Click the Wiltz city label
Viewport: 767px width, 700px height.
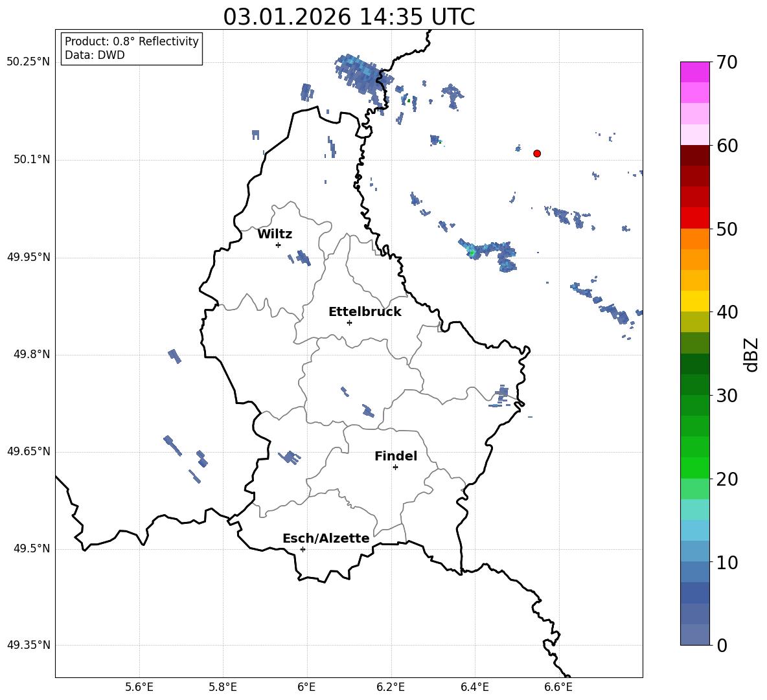click(275, 234)
